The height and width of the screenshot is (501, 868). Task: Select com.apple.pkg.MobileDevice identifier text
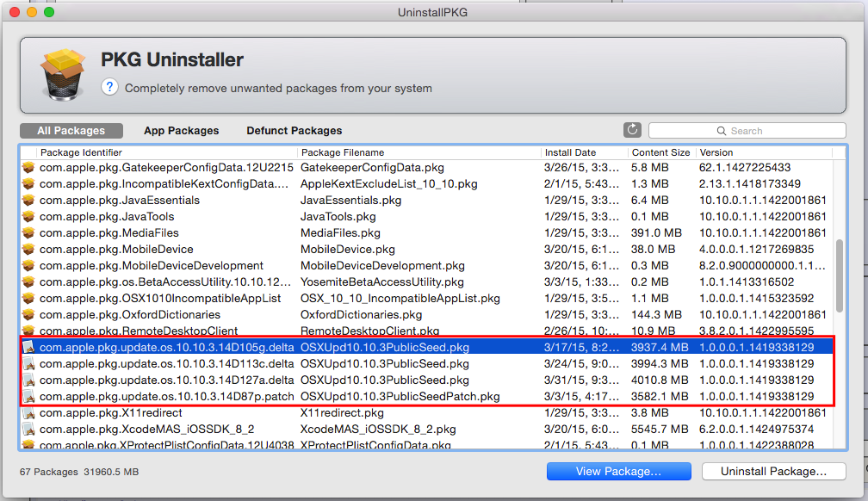(116, 249)
